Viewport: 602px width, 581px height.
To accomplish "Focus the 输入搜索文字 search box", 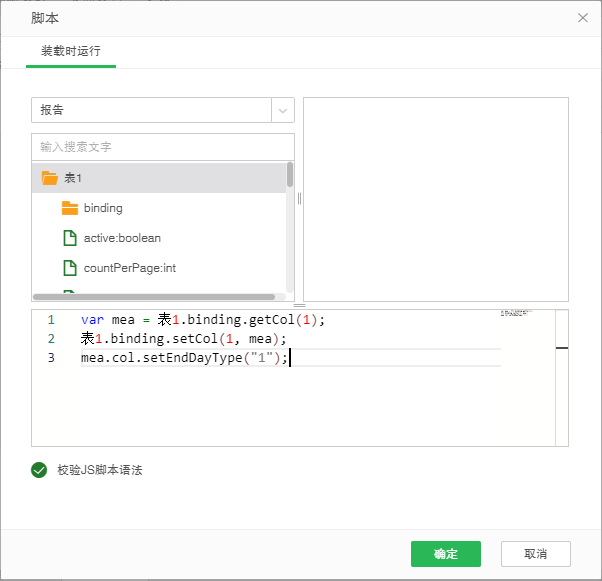I will 160,147.
